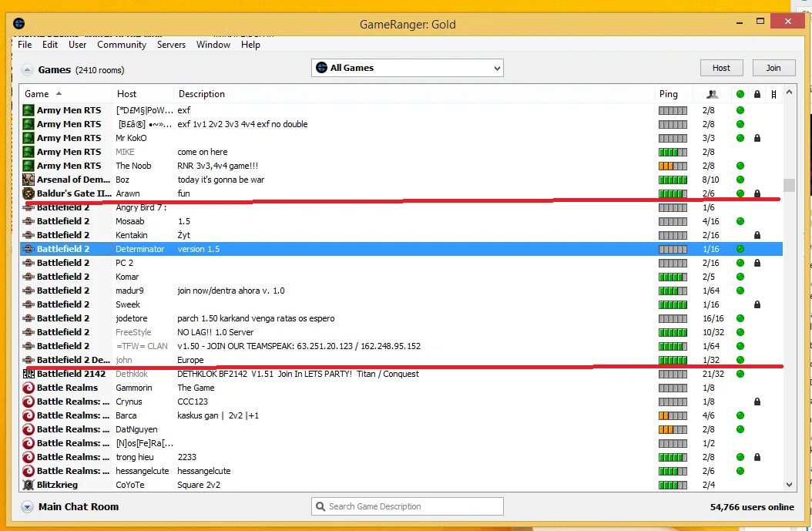Click the lock icon on Sweek row
Viewport: 812px width, 531px height.
pyautogui.click(x=757, y=304)
